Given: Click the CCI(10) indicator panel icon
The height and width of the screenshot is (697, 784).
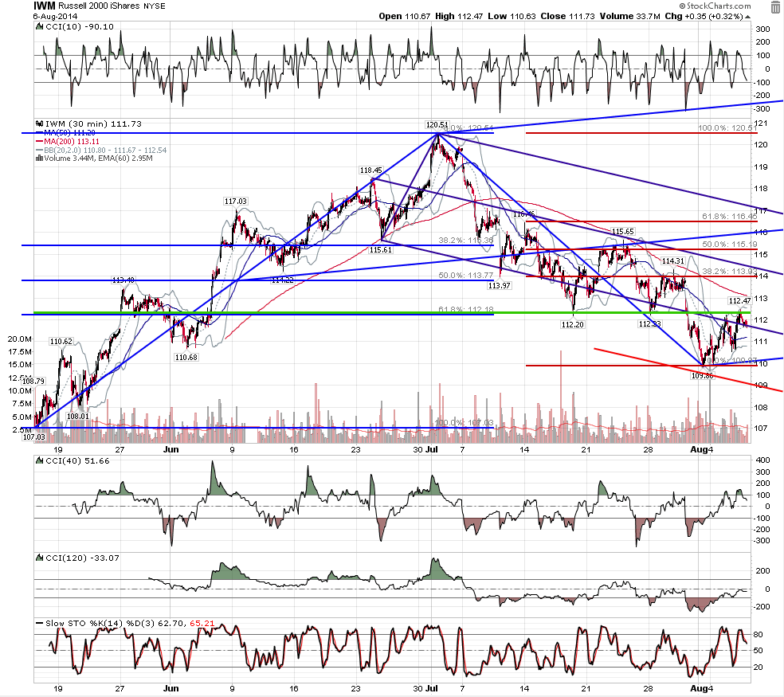Looking at the screenshot, I should point(40,26).
